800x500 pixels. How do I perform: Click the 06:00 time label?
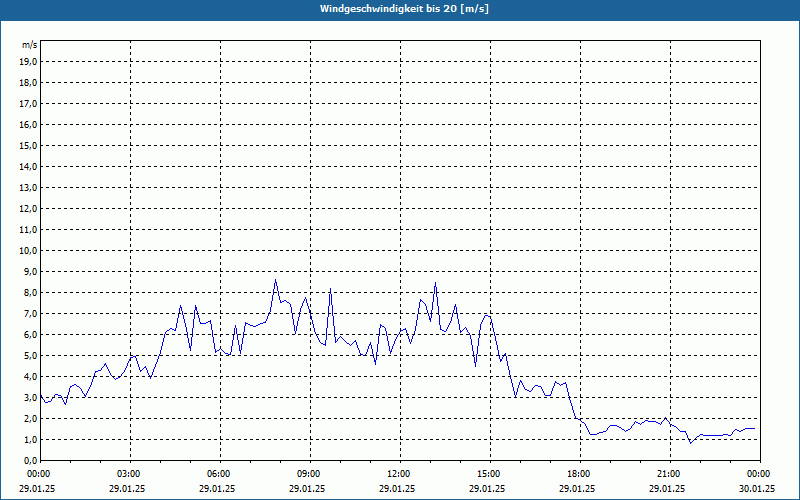(x=218, y=474)
